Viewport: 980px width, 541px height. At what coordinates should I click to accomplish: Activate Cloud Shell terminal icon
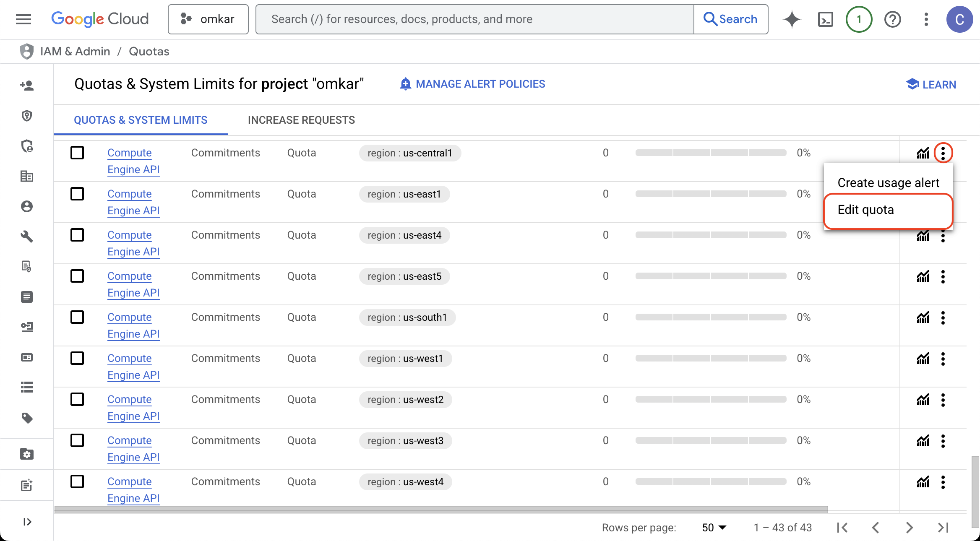pyautogui.click(x=825, y=19)
